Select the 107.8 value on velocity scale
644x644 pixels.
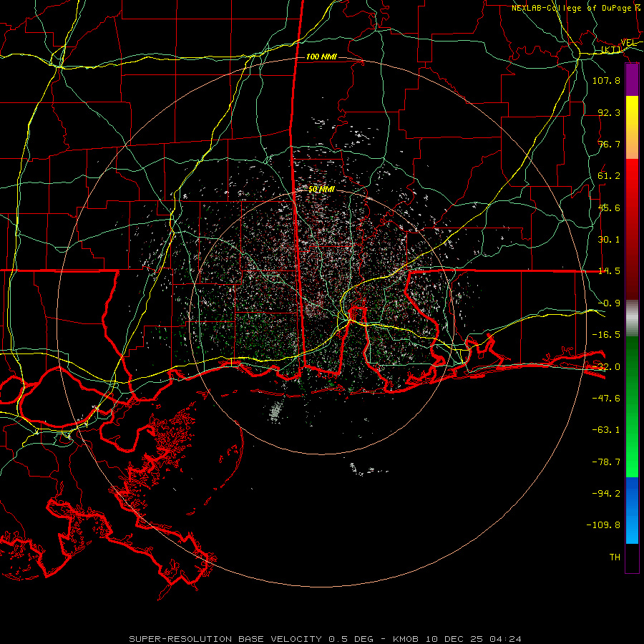(606, 80)
